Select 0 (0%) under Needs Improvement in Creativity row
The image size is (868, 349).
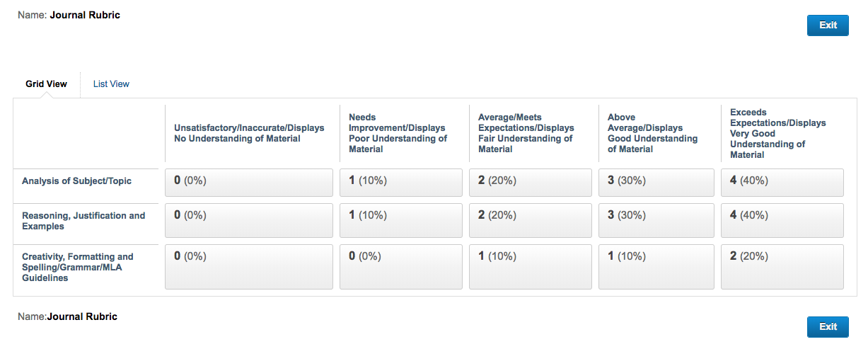[x=401, y=267]
